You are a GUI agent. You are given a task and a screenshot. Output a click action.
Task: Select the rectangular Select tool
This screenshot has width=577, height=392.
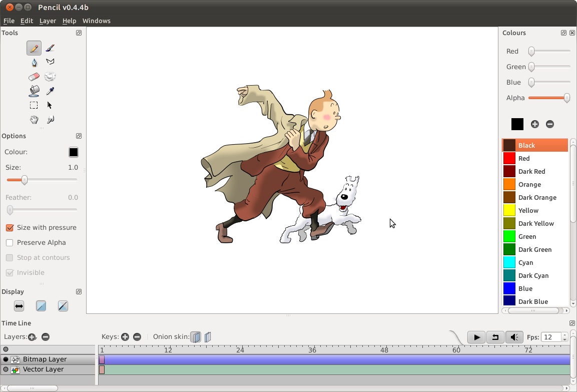click(x=34, y=105)
